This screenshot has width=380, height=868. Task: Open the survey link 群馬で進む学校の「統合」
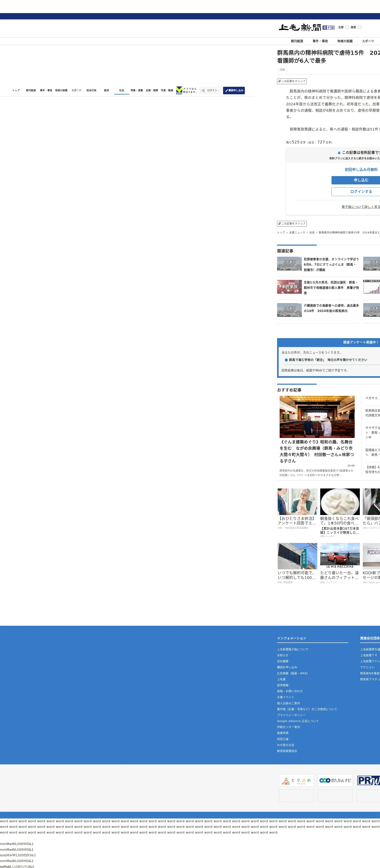(328, 360)
